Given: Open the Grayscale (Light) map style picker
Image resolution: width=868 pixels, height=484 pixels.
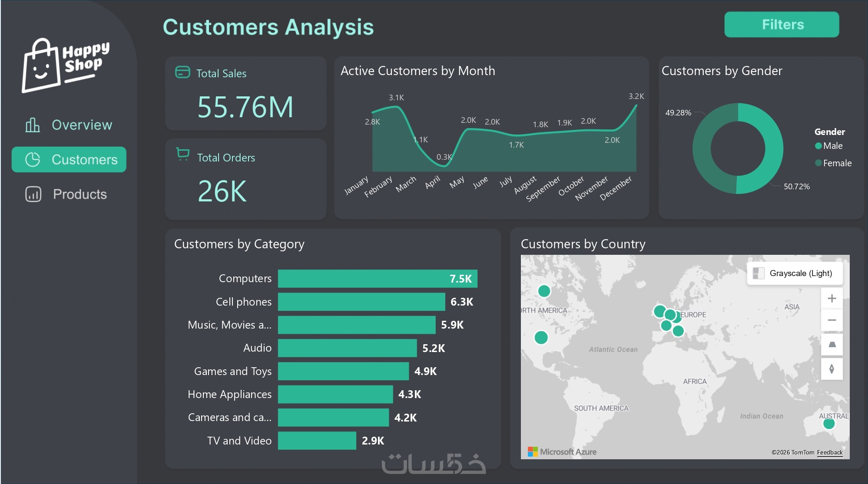Looking at the screenshot, I should [x=794, y=273].
